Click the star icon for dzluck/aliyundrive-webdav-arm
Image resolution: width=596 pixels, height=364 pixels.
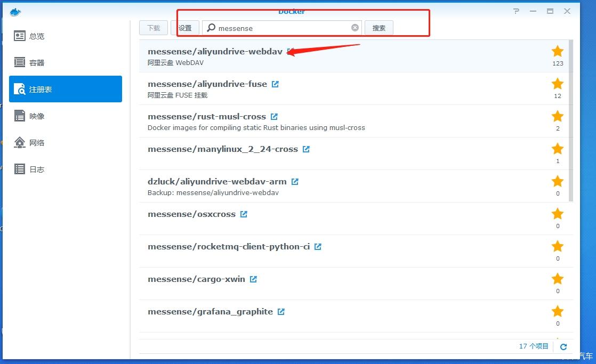pos(558,181)
